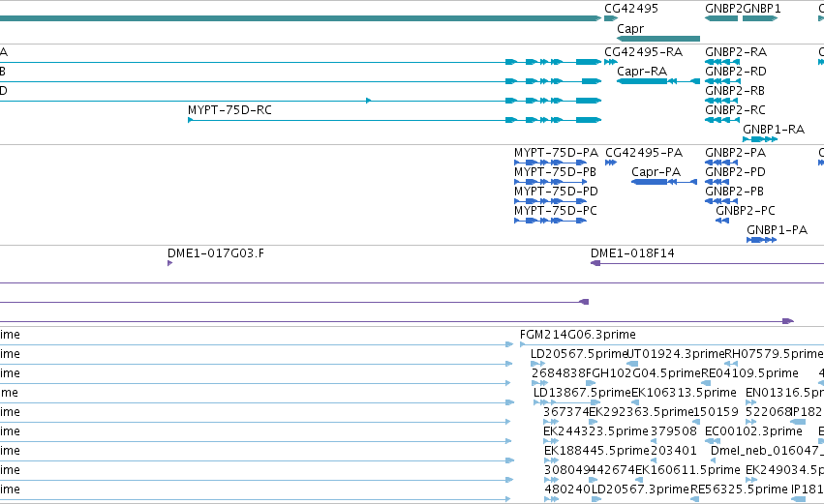Click the FGM214G06.3prime EST label
The height and width of the screenshot is (504, 824).
coord(577,335)
